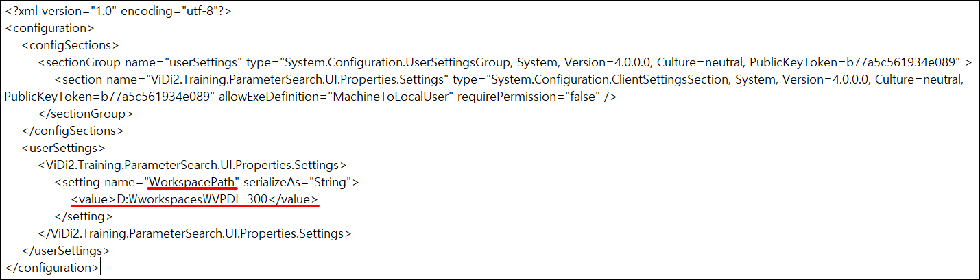Click the closing </userSettings> tag
Viewport: 980px width, 280px height.
pyautogui.click(x=66, y=251)
